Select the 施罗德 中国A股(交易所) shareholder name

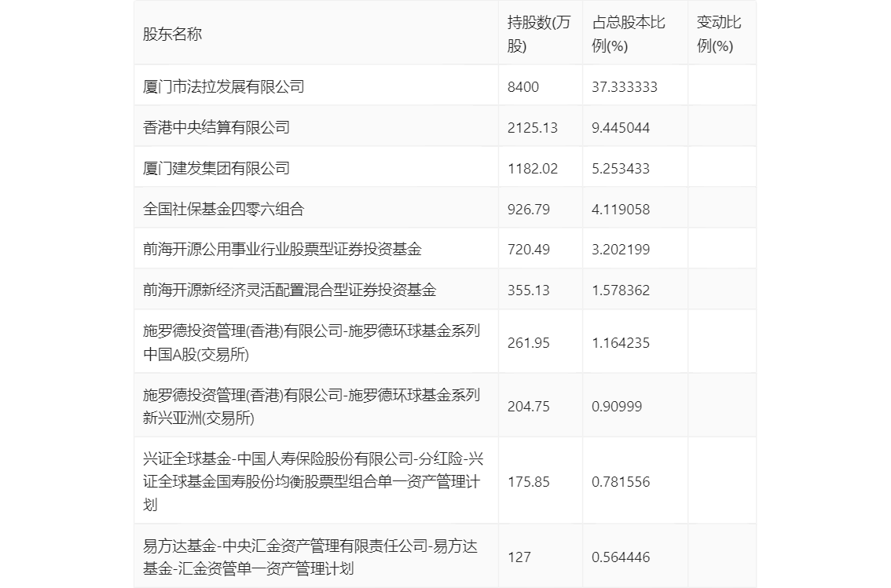(311, 342)
